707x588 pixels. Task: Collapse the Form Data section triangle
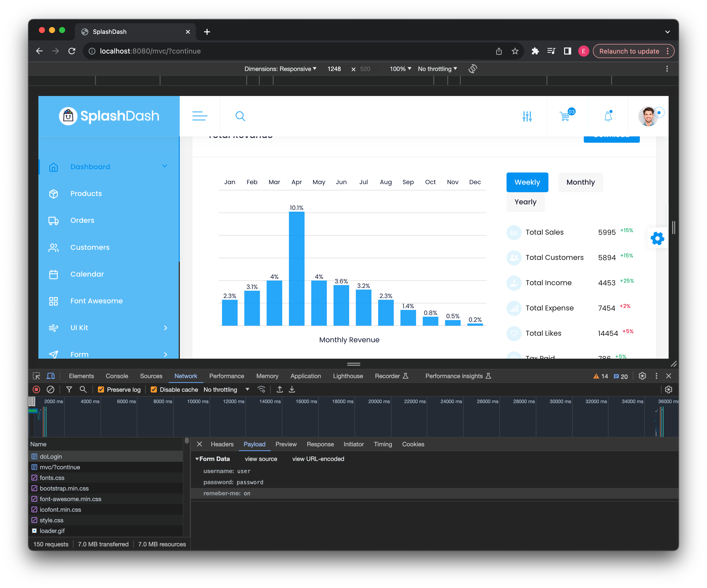coord(197,459)
